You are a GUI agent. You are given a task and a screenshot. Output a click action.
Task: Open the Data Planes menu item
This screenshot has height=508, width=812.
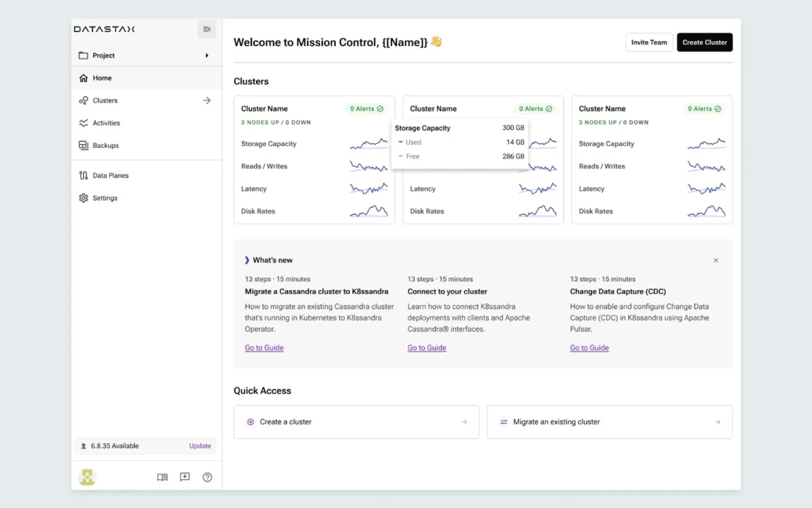click(147, 175)
